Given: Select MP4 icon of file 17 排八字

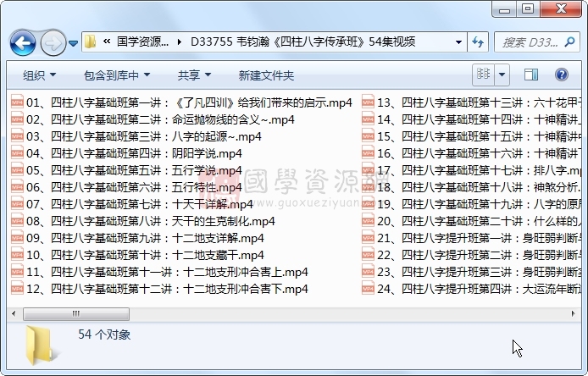Looking at the screenshot, I should 369,170.
